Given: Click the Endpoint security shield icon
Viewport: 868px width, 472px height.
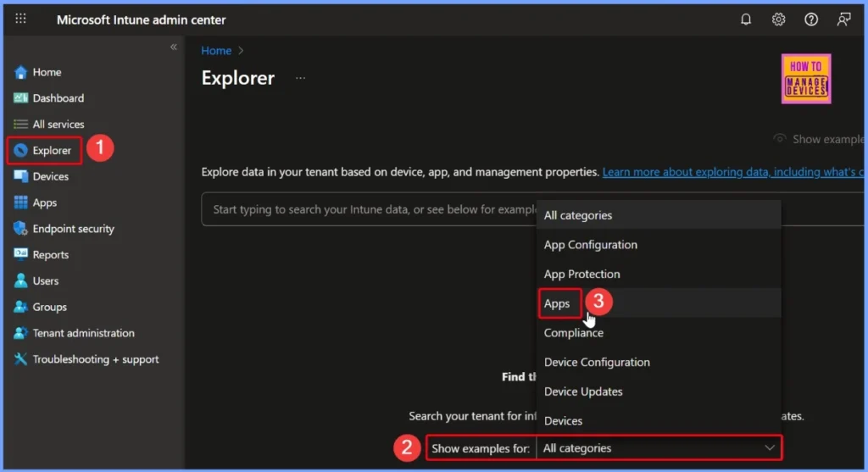Looking at the screenshot, I should [20, 229].
